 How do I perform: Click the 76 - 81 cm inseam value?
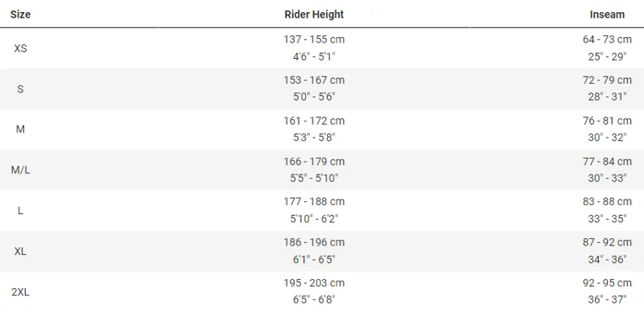coord(607,121)
